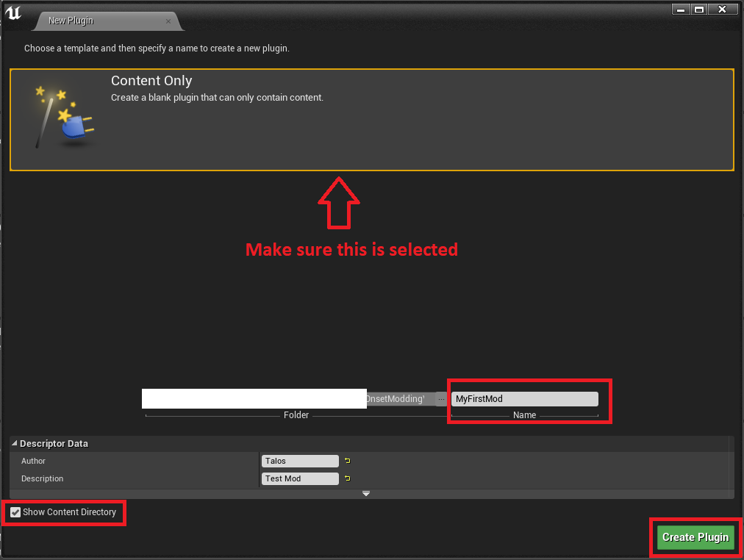The image size is (744, 560).
Task: Click the template instruction text at top
Action: 157,49
